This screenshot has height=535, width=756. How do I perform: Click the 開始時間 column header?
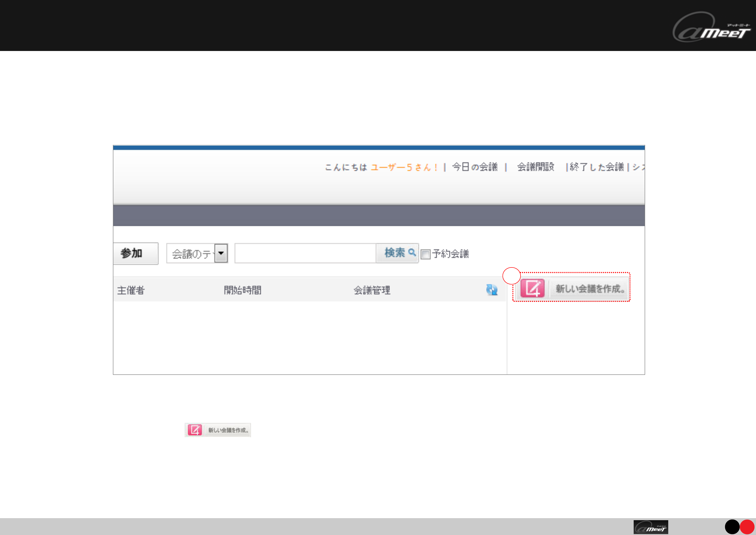pyautogui.click(x=243, y=290)
